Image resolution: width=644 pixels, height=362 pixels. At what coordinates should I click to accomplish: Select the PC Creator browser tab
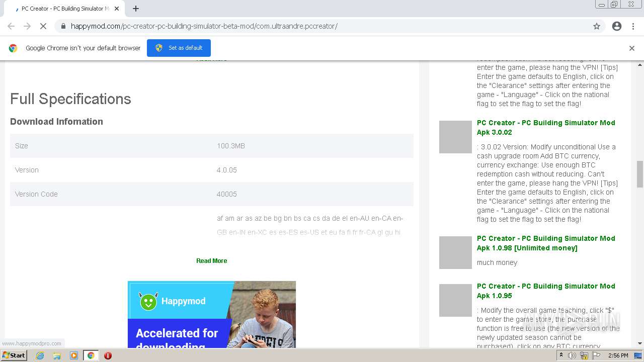tap(64, 9)
